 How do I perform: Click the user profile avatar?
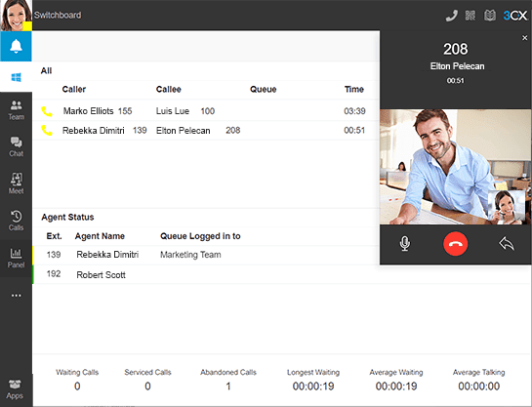click(16, 16)
